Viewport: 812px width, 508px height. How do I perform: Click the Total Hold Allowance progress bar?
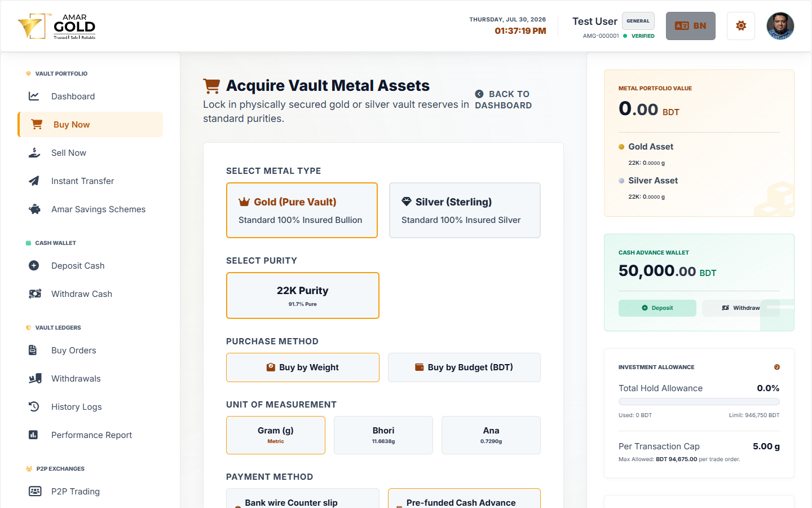tap(699, 402)
